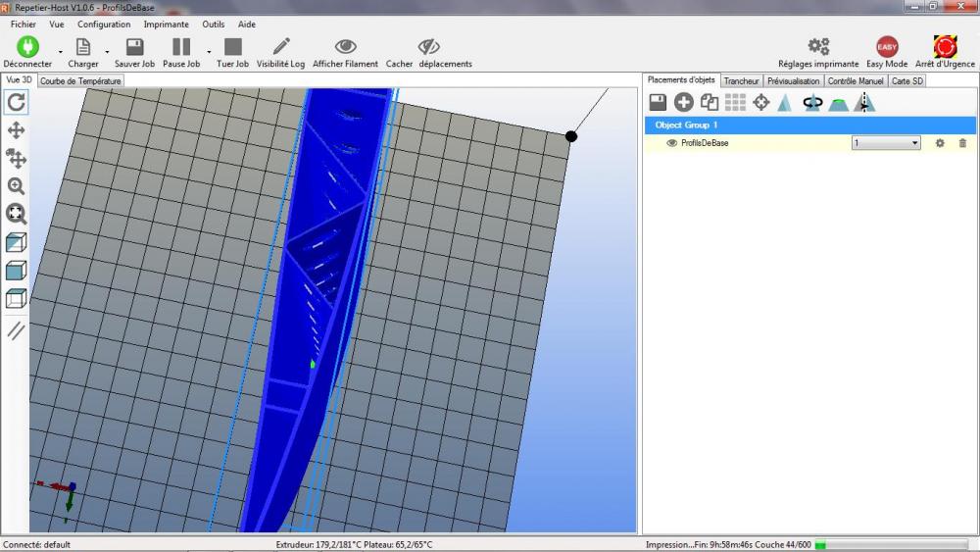Viewport: 980px width, 552px height.
Task: Select the ProfilsDeBase object name
Action: [x=705, y=143]
